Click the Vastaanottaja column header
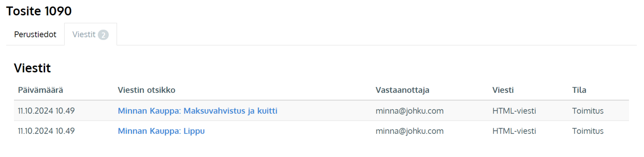Viewport: 644px width, 157px height. (x=402, y=90)
